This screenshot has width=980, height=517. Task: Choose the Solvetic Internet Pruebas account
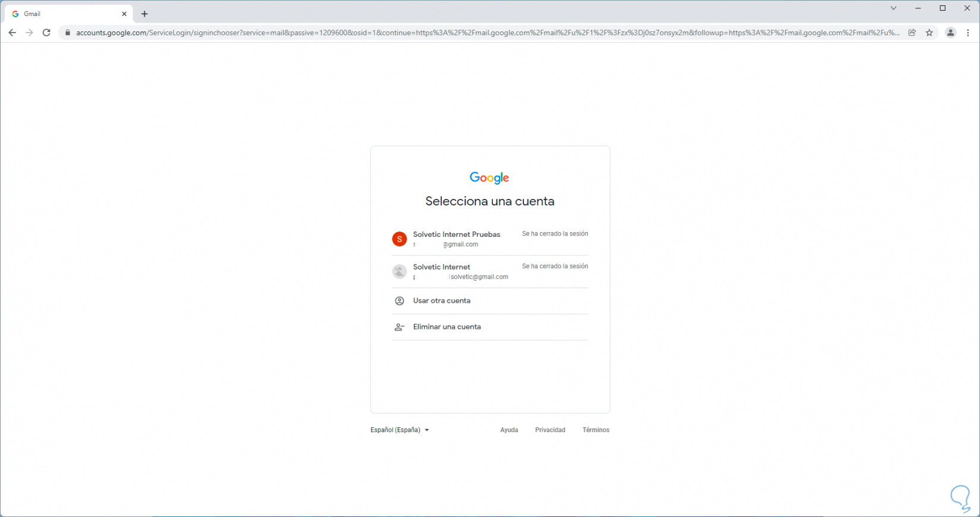click(x=490, y=239)
